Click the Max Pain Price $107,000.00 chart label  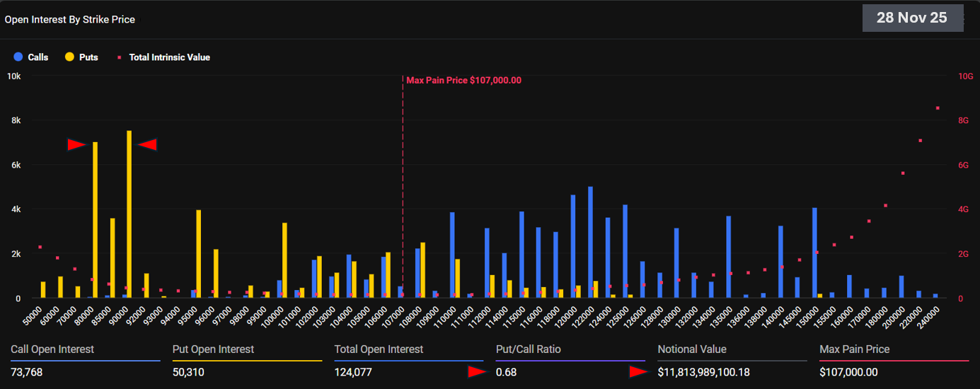point(463,81)
